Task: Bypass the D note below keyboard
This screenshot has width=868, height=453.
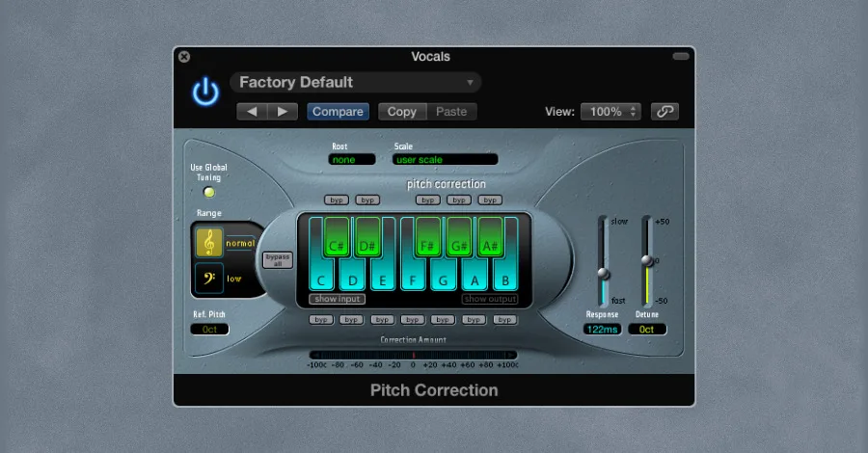Action: [351, 320]
